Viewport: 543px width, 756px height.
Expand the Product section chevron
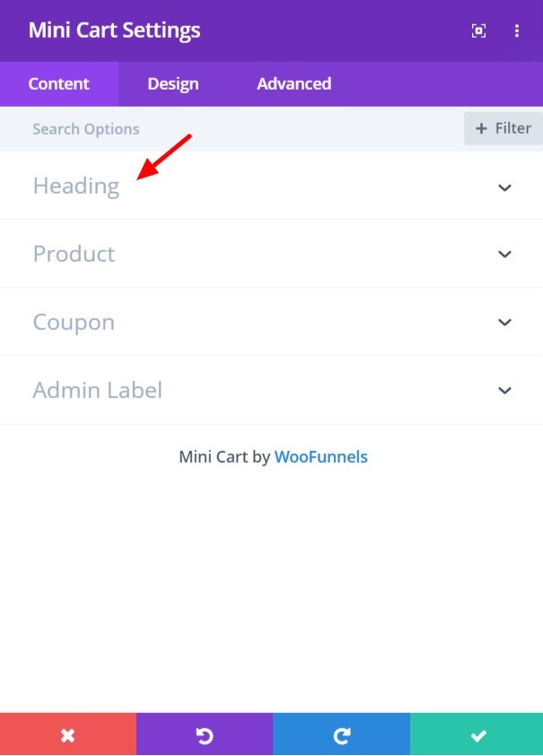tap(504, 254)
